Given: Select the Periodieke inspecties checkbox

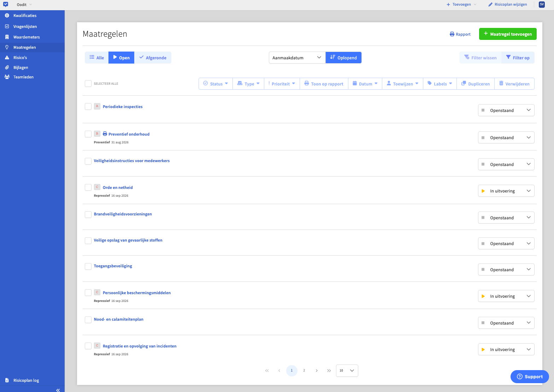Looking at the screenshot, I should pyautogui.click(x=88, y=106).
